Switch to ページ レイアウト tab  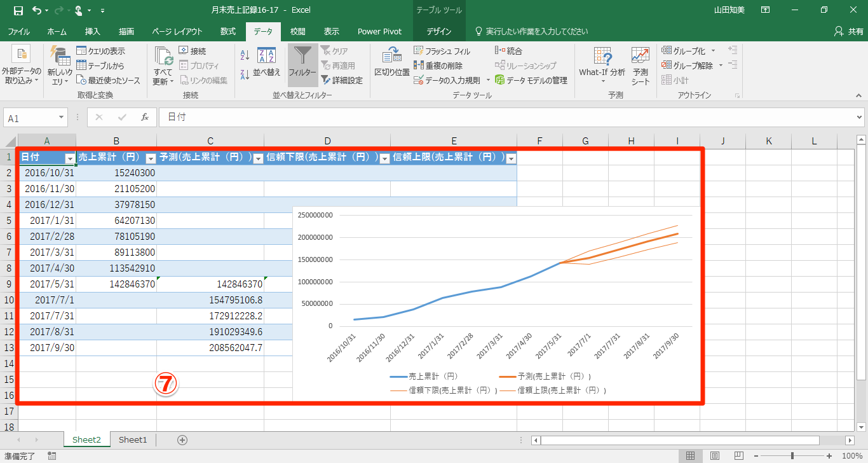177,31
